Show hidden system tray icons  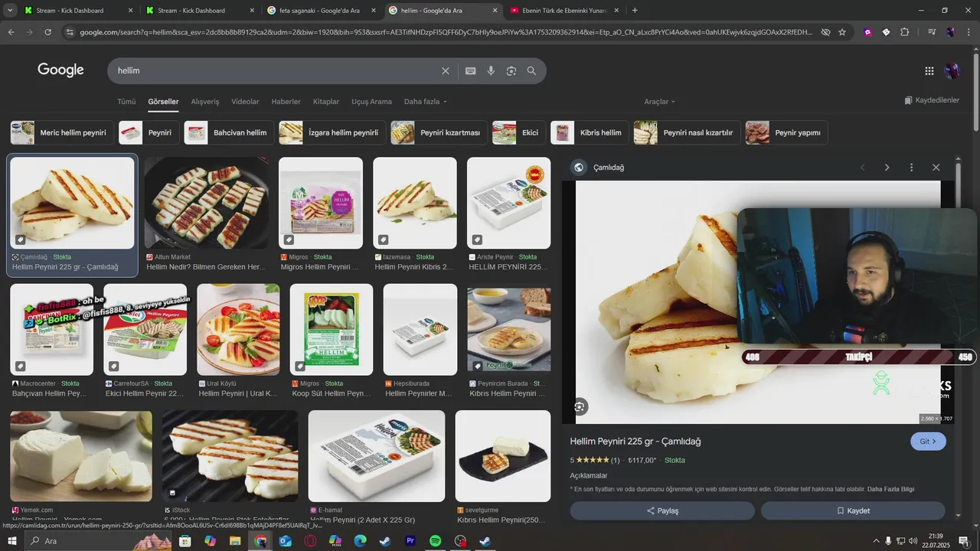tap(876, 541)
